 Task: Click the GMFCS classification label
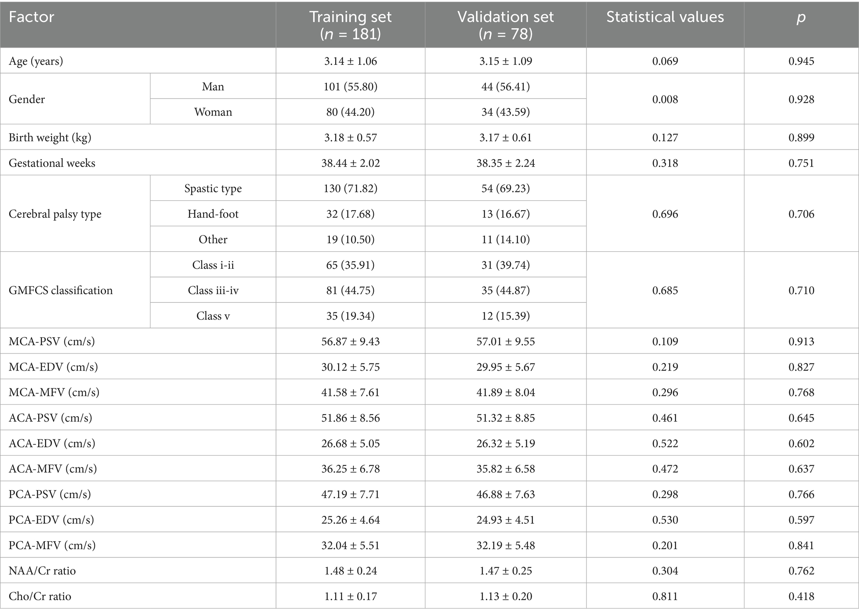coord(61,290)
